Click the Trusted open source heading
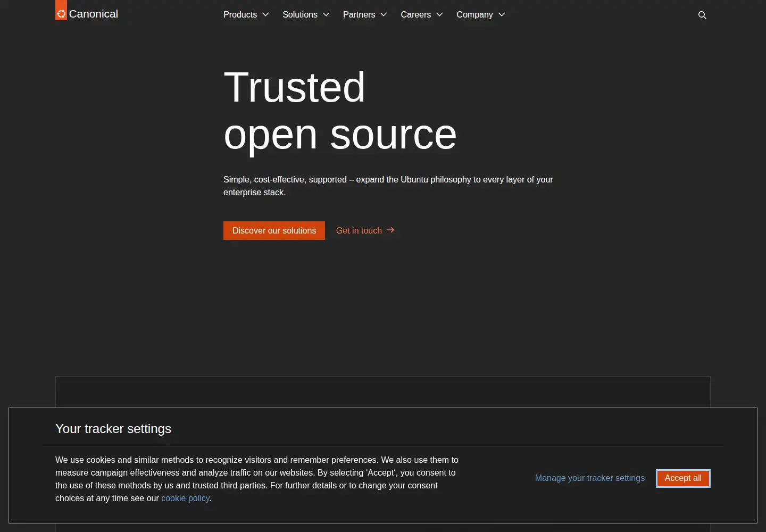This screenshot has height=532, width=766. point(340,111)
